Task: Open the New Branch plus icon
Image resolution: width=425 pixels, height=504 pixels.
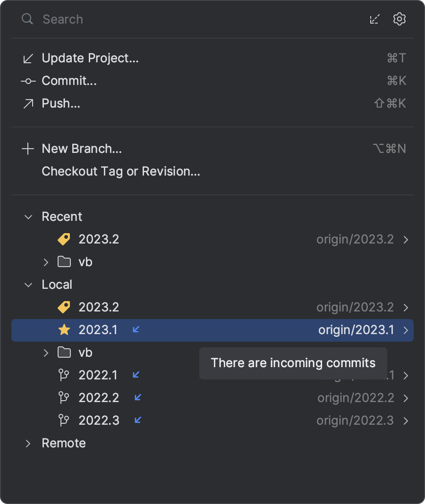Action: (x=28, y=149)
